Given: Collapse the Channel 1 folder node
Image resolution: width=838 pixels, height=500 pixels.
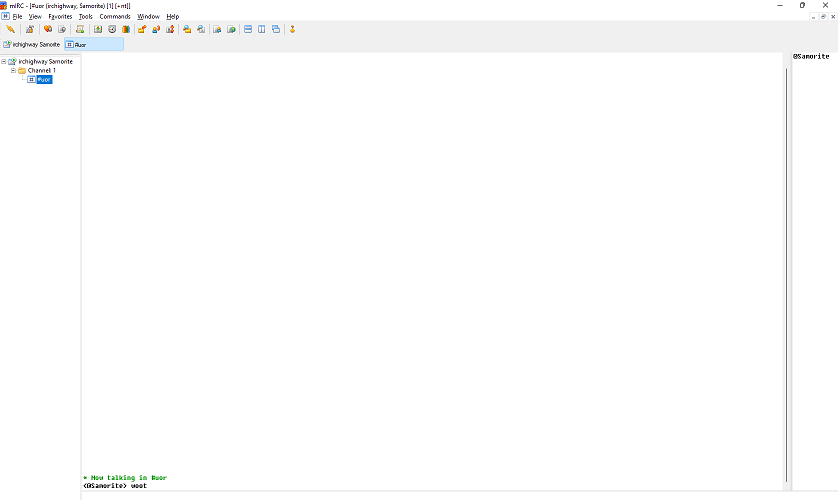Looking at the screenshot, I should 13,70.
